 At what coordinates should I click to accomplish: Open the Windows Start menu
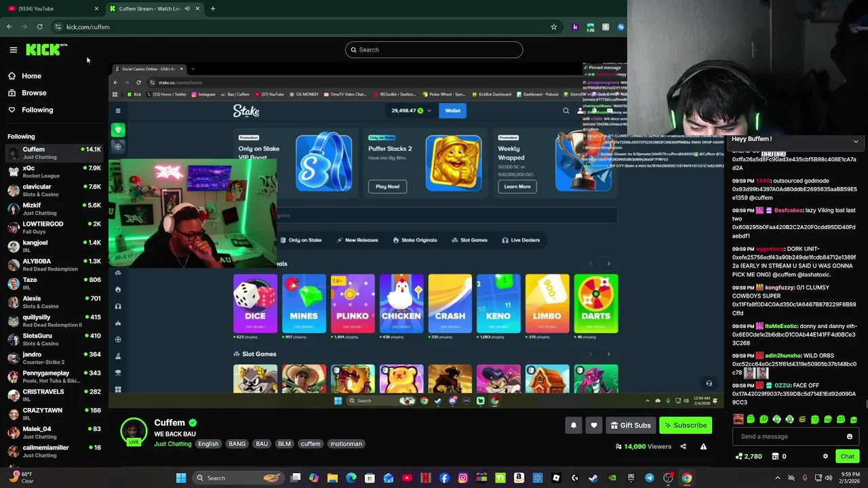tap(181, 478)
